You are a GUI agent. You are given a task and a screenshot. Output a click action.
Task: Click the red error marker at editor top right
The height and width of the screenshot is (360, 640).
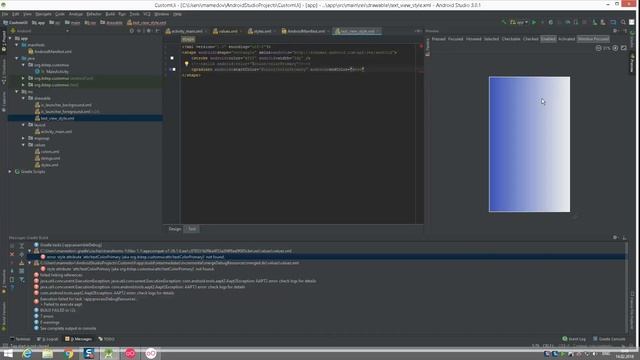(421, 46)
